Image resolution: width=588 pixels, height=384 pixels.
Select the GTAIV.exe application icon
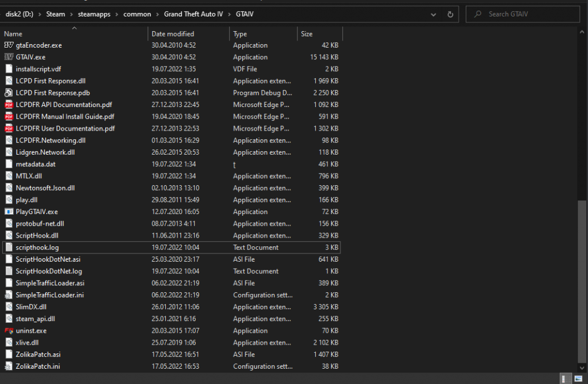point(9,57)
